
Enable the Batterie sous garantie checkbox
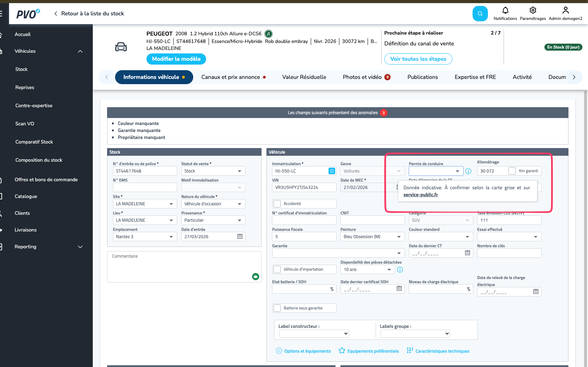coord(277,308)
